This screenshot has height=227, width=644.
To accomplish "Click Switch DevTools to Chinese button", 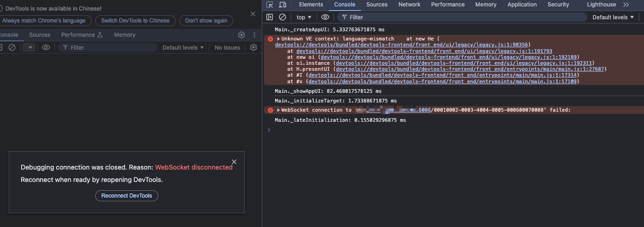I will pos(135,21).
